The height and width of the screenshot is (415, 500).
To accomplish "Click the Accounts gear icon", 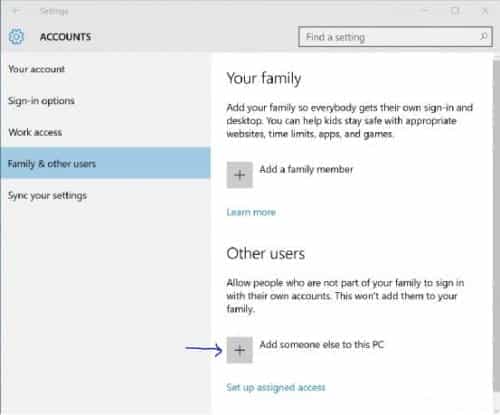I will (16, 37).
